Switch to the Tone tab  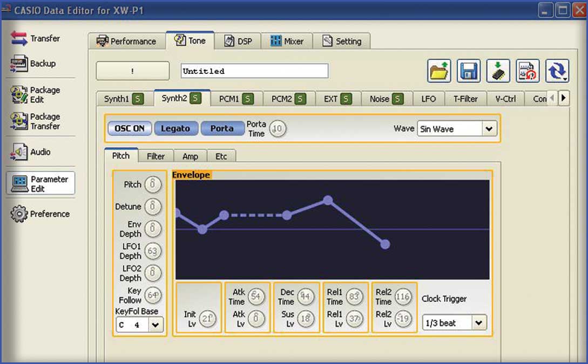click(190, 40)
